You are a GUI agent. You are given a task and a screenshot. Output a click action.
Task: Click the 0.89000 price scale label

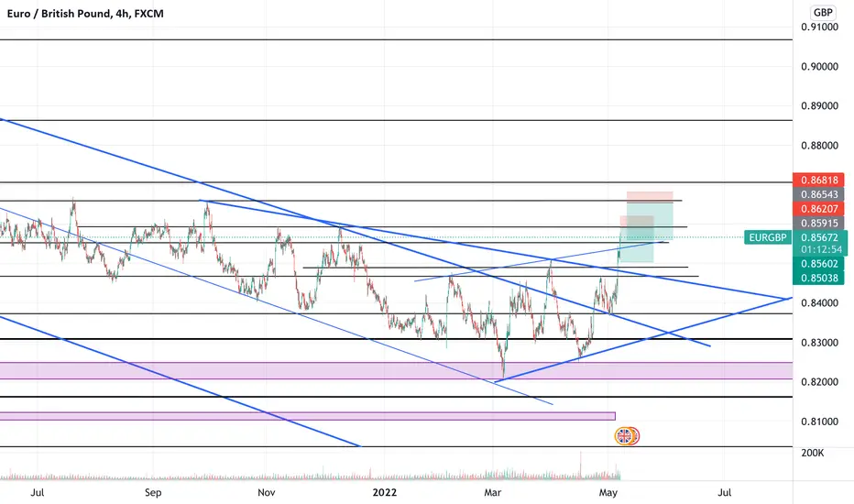coord(820,105)
